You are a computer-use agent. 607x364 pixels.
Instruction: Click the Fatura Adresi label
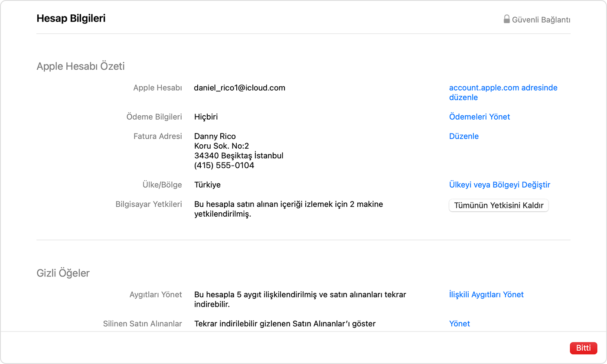[x=158, y=136]
